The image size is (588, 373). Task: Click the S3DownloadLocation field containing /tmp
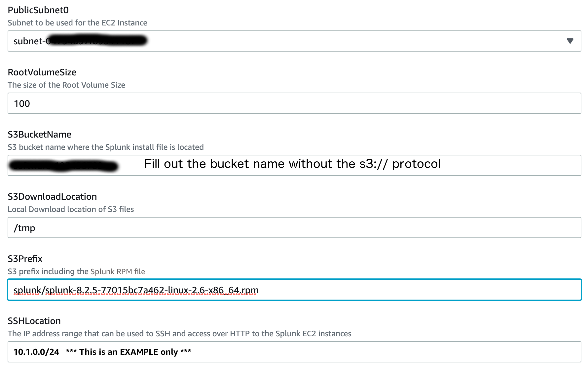click(294, 228)
